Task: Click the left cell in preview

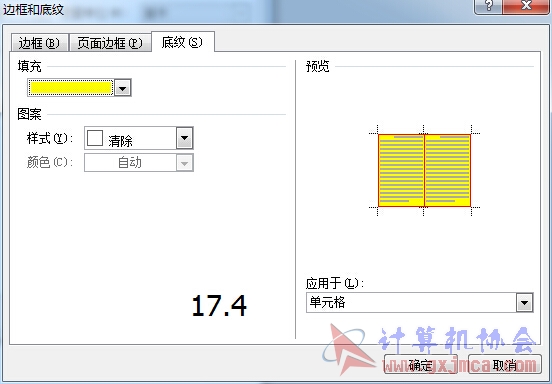Action: [401, 170]
